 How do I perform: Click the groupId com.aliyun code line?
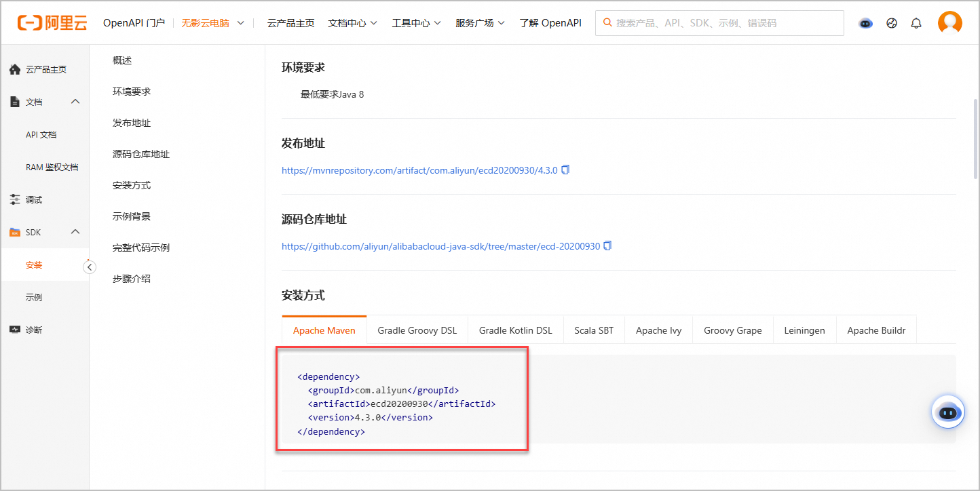coord(383,390)
